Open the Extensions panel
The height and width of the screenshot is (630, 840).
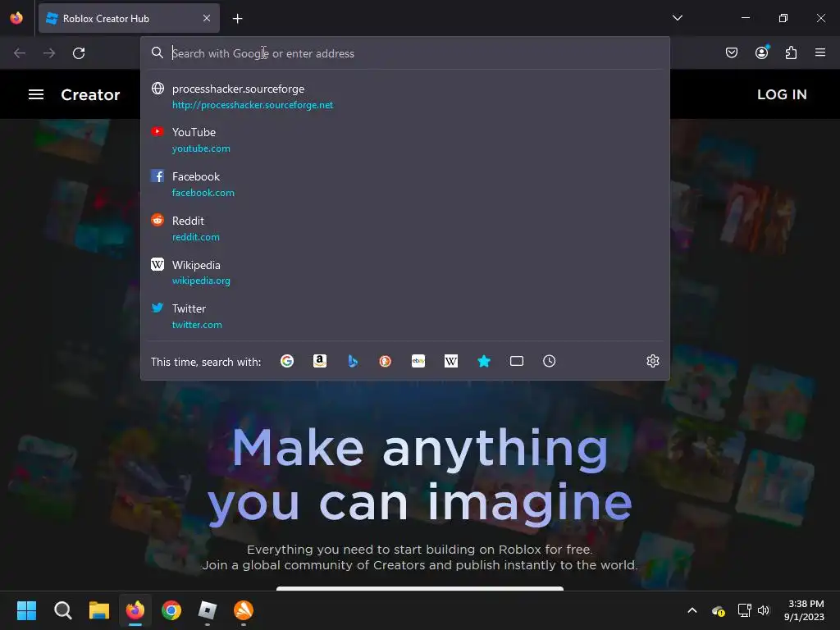coord(791,52)
